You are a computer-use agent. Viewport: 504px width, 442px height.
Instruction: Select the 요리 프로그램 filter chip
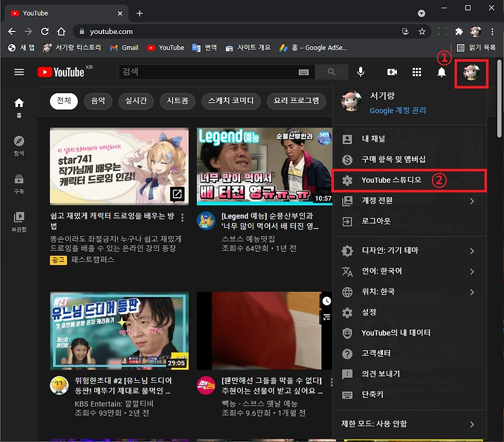[x=296, y=101]
